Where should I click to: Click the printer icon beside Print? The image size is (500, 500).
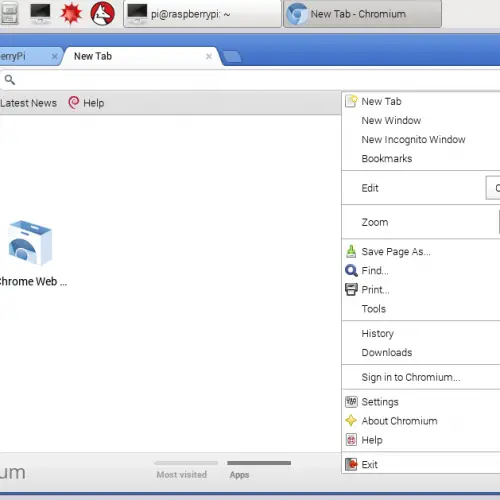point(351,289)
